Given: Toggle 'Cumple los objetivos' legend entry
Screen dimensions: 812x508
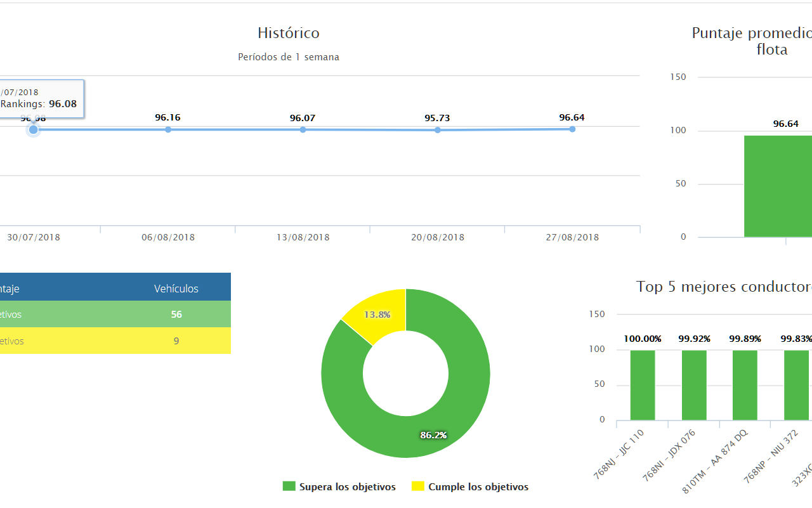Looking at the screenshot, I should click(x=470, y=486).
